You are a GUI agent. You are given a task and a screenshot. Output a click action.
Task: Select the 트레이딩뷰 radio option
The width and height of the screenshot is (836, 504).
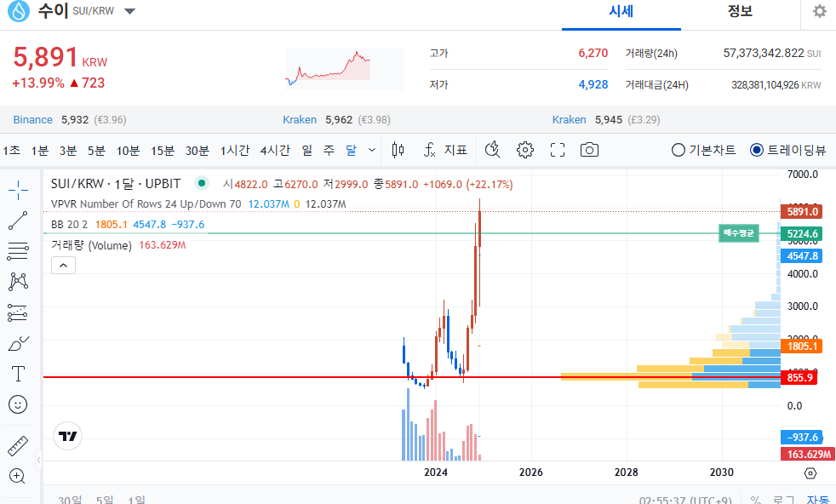(787, 151)
